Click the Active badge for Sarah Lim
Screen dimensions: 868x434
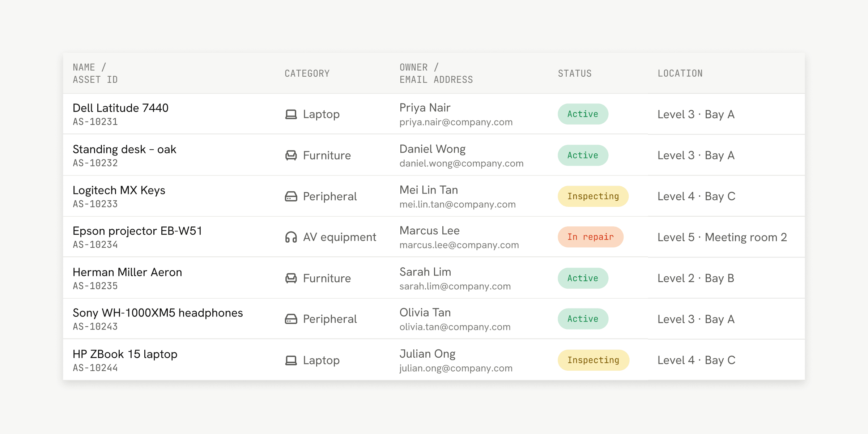583,278
